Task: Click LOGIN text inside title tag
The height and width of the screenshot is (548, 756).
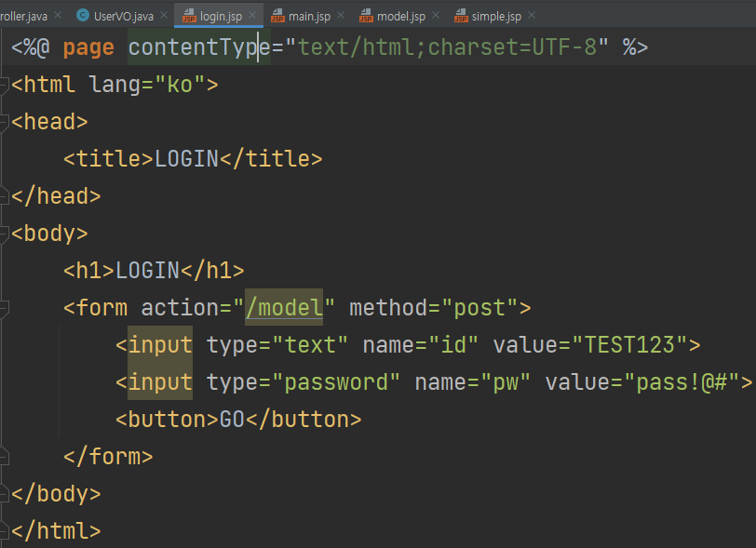Action: pos(186,159)
